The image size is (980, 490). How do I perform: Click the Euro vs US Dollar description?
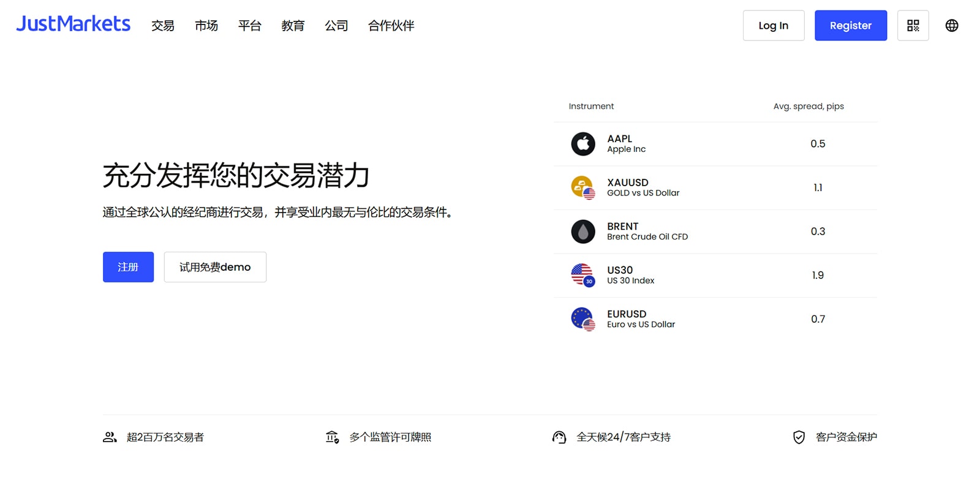pyautogui.click(x=641, y=325)
